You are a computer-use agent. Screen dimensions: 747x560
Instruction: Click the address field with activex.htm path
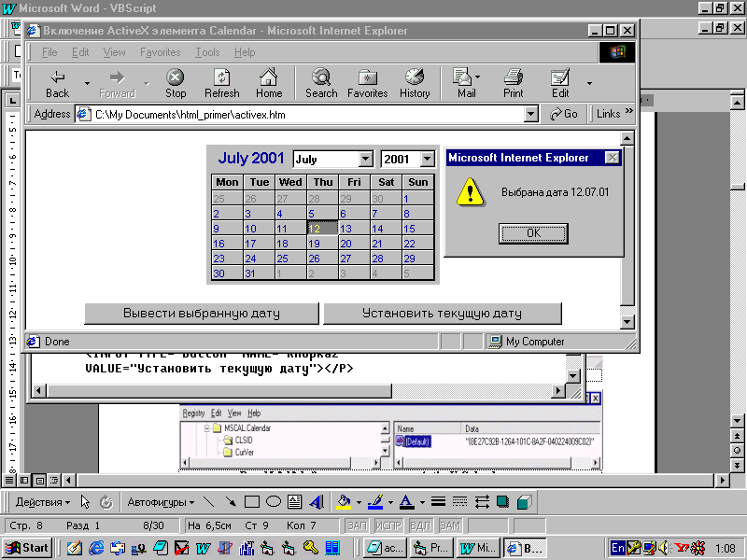(x=305, y=114)
